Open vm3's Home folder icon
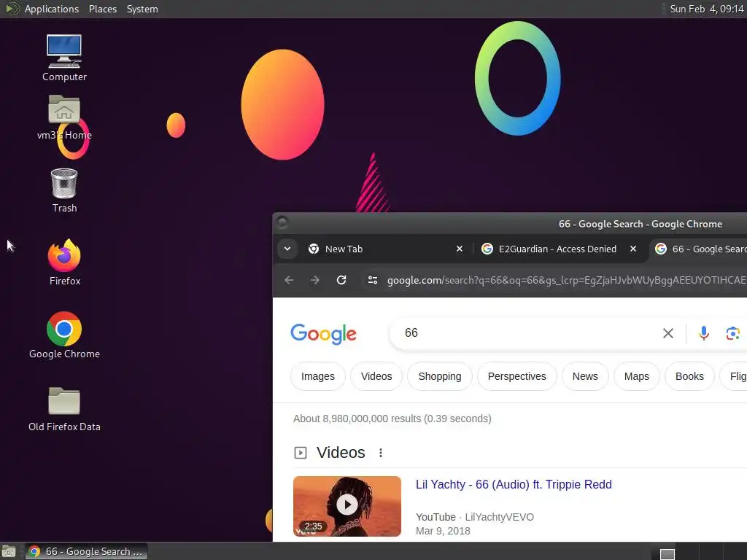Image resolution: width=747 pixels, height=560 pixels. (64, 117)
